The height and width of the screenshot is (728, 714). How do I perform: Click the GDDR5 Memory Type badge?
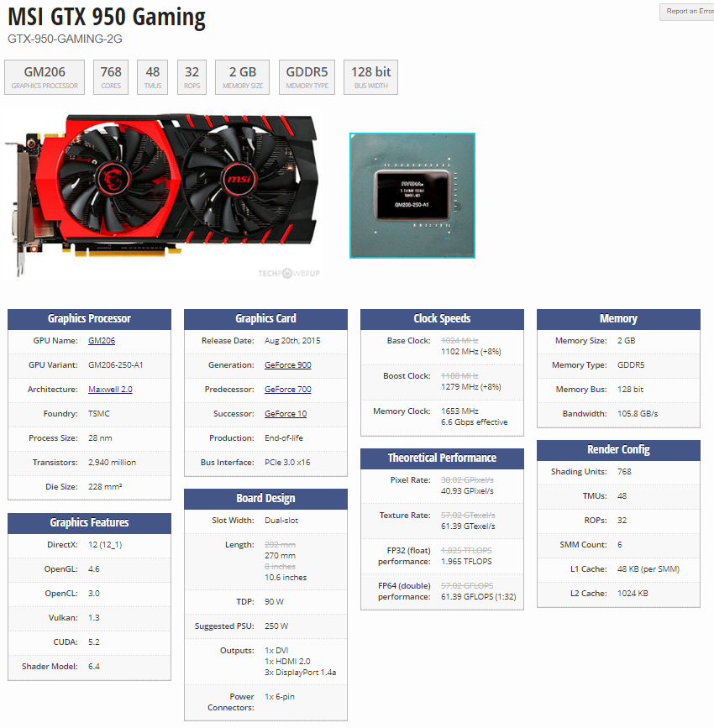pyautogui.click(x=307, y=77)
